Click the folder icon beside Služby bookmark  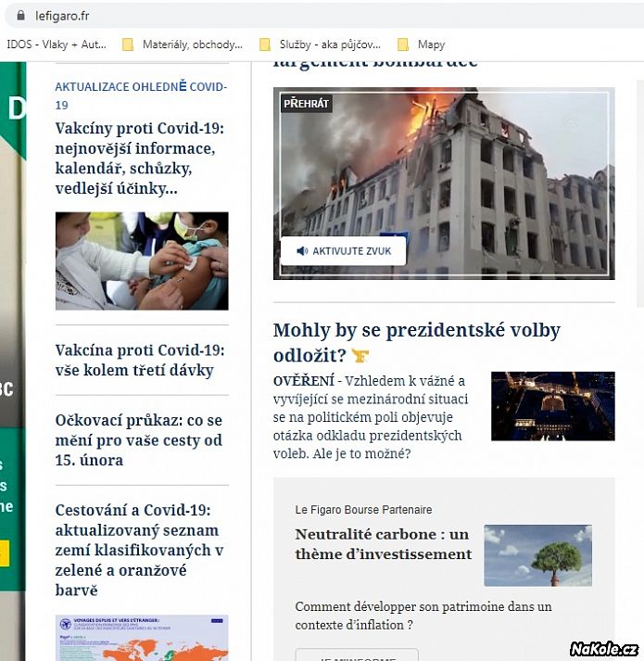265,44
